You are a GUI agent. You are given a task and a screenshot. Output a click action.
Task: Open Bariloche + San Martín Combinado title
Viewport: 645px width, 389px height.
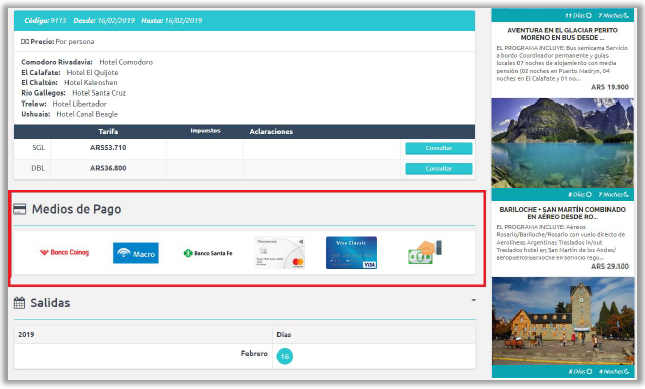562,213
